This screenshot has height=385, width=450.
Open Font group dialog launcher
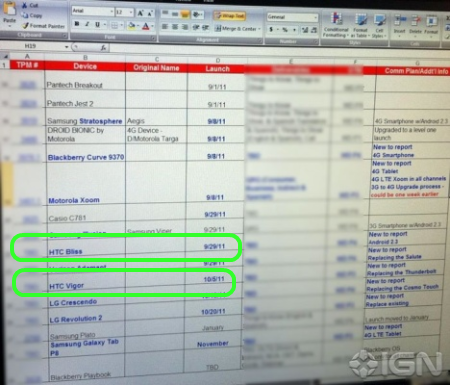(153, 38)
